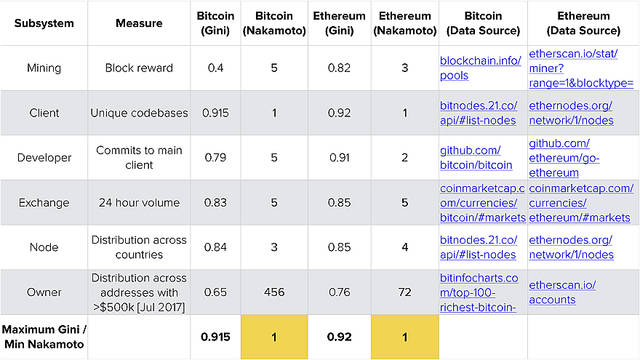Open the etherscan.io/stat/miner link
The height and width of the screenshot is (360, 640).
(x=581, y=68)
